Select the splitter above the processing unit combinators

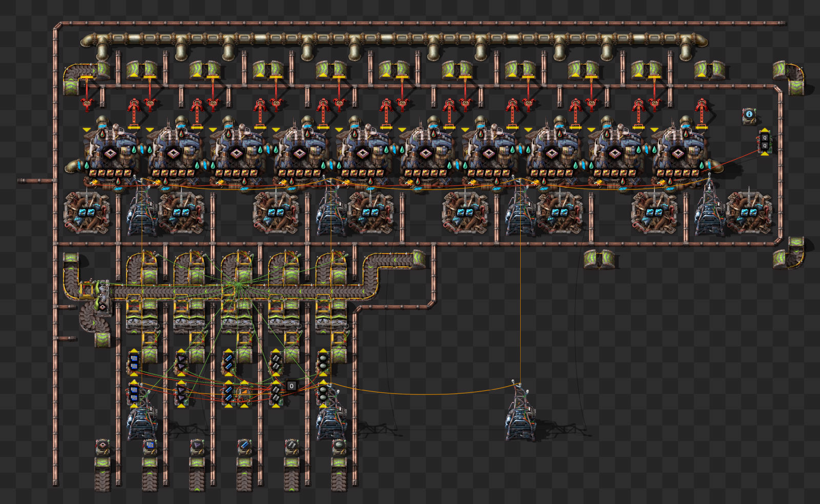[142, 323]
